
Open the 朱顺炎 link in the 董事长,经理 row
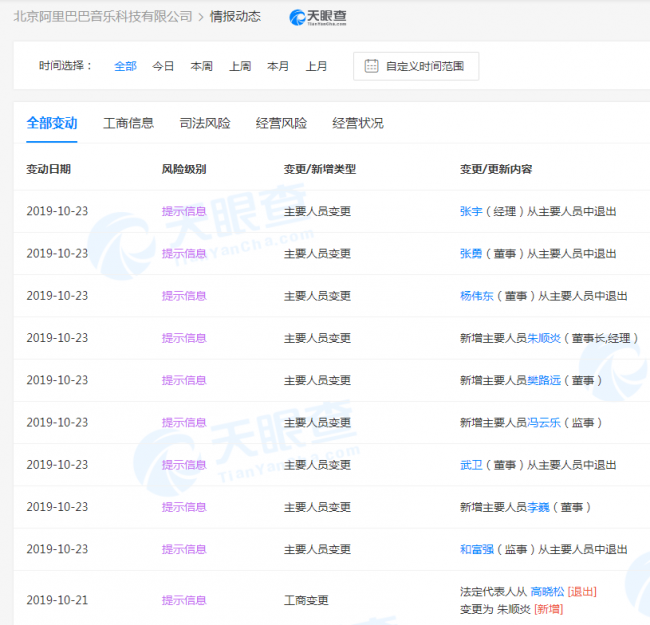coord(544,338)
